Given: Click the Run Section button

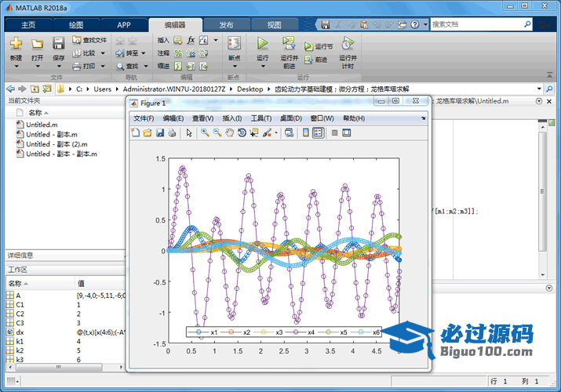Looking at the screenshot, I should 319,46.
